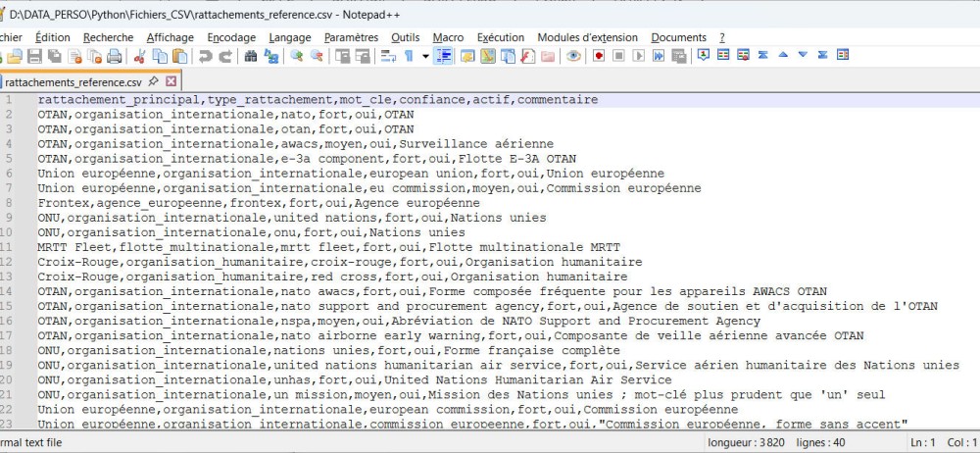Toggle the Function List panel
The height and width of the screenshot is (453, 980).
pyautogui.click(x=528, y=56)
